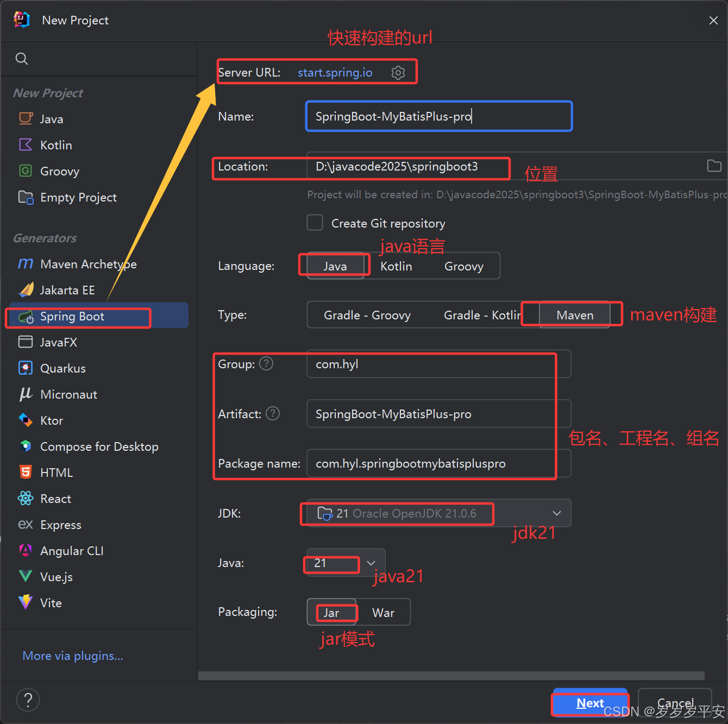Select Kotlin as the language
This screenshot has width=728, height=724.
[x=396, y=266]
